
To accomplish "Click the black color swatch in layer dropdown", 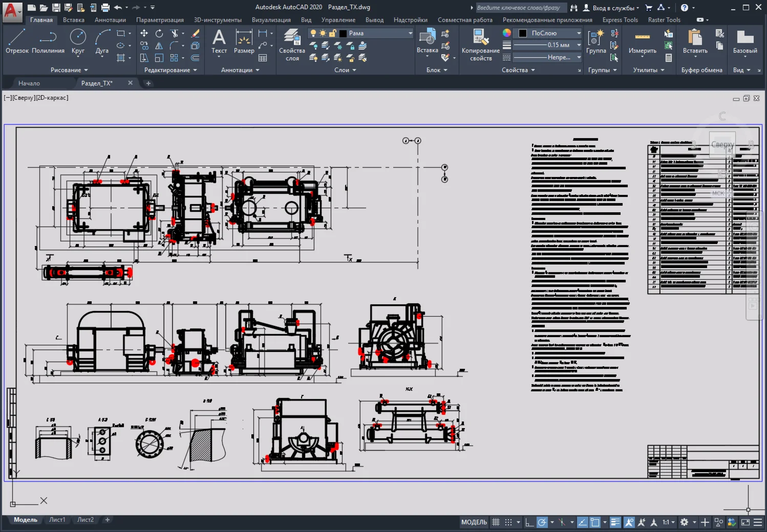I will [343, 33].
